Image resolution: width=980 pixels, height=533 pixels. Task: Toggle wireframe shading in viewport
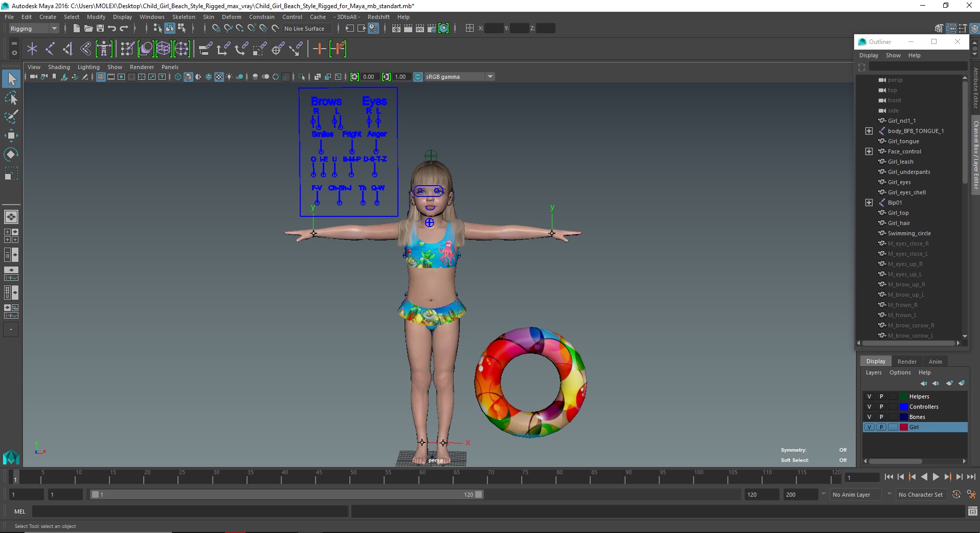tap(178, 77)
